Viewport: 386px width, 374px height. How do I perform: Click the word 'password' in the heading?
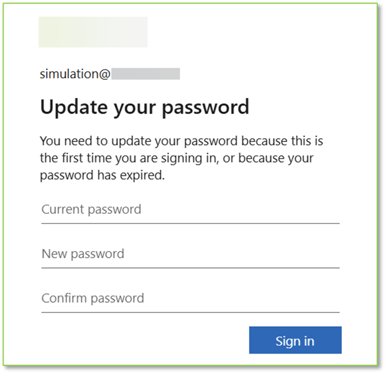click(206, 108)
